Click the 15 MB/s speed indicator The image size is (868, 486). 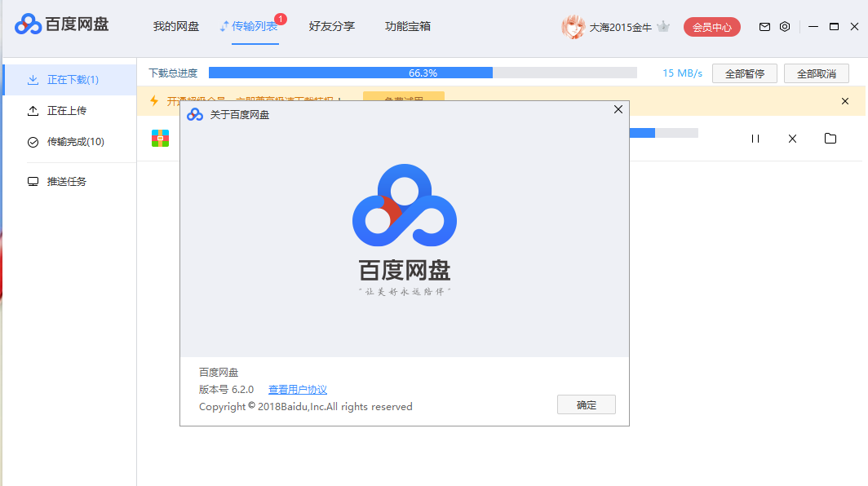682,73
